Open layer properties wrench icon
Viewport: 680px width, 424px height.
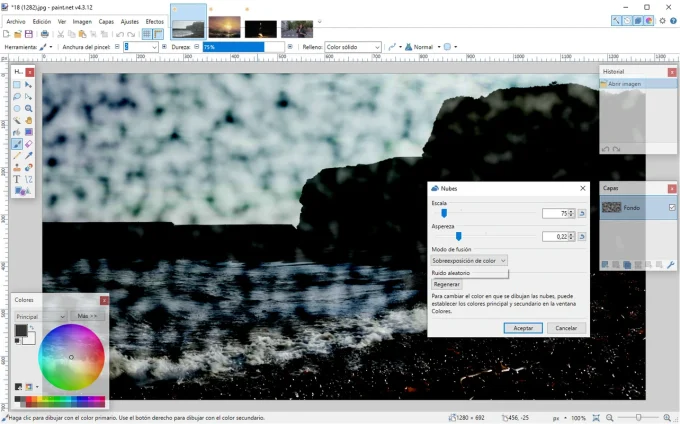pyautogui.click(x=671, y=264)
